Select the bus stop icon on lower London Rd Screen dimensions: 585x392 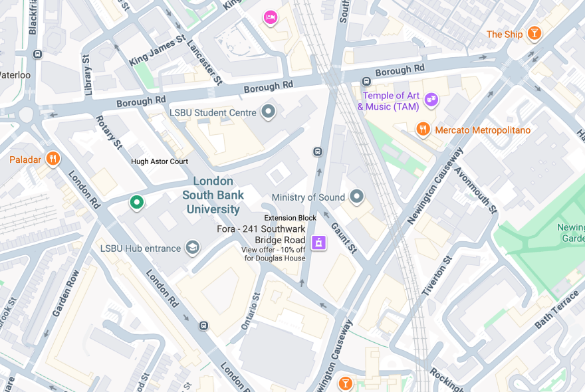pyautogui.click(x=203, y=326)
